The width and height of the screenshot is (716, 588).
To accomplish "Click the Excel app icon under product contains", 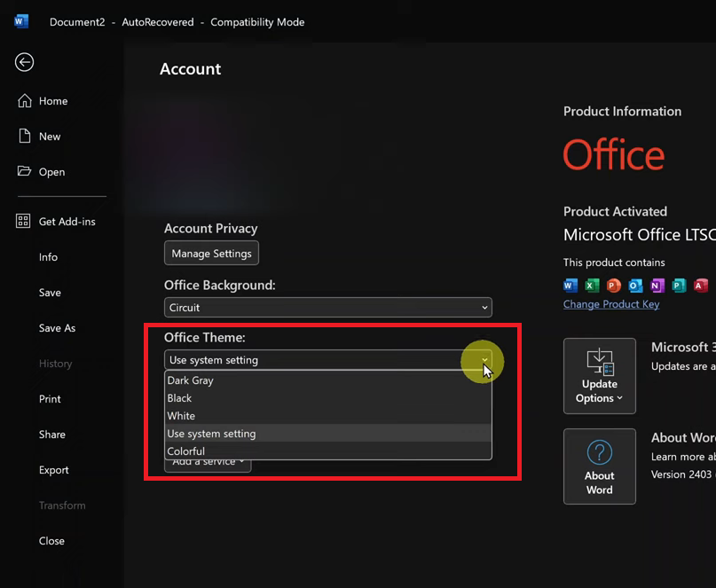I will pos(592,286).
